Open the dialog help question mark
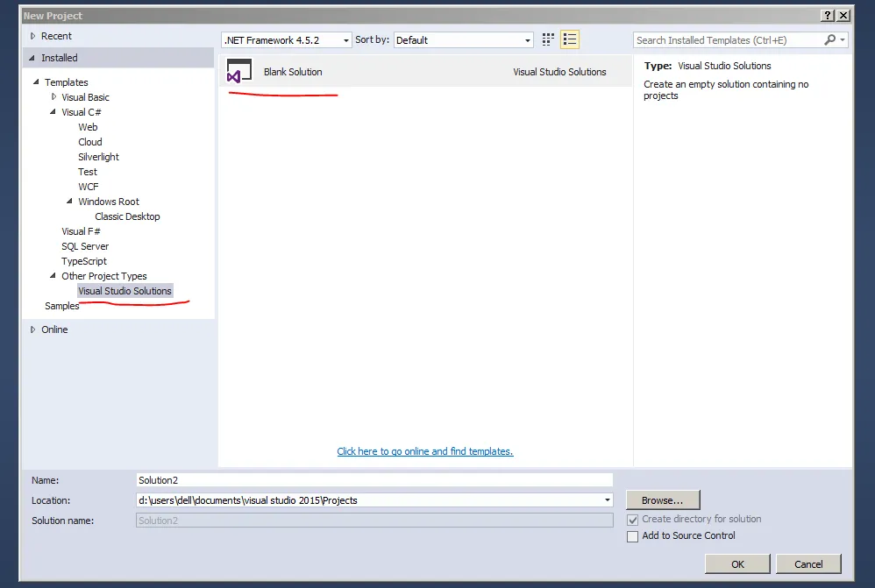 (x=829, y=16)
